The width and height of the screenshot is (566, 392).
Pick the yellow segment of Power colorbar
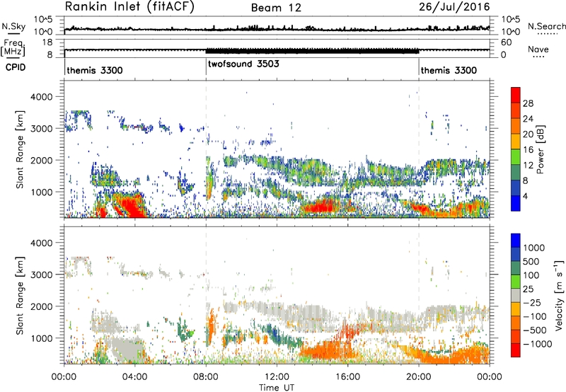click(x=516, y=142)
